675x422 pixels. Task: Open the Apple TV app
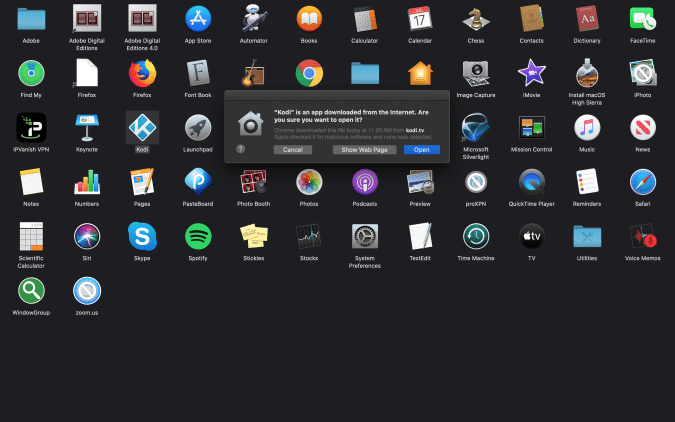pyautogui.click(x=531, y=236)
